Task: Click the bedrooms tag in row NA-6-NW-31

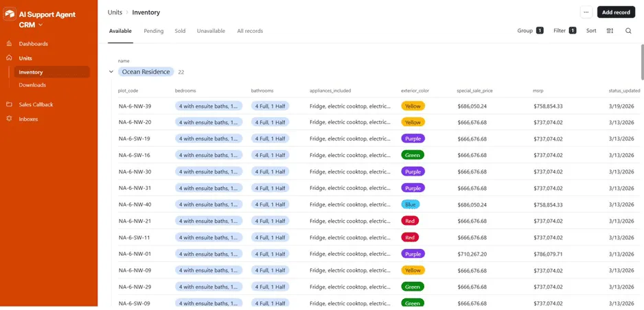Action: pos(209,188)
